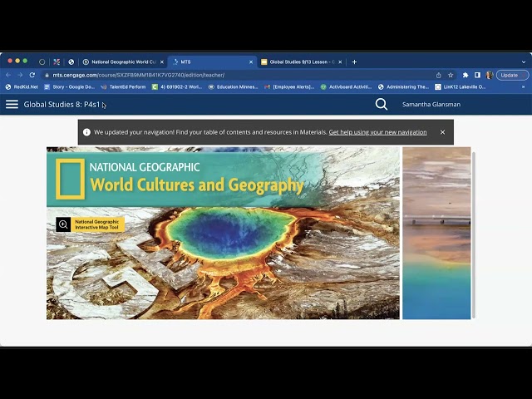Click the World Cultures and Geography banner

pos(223,233)
